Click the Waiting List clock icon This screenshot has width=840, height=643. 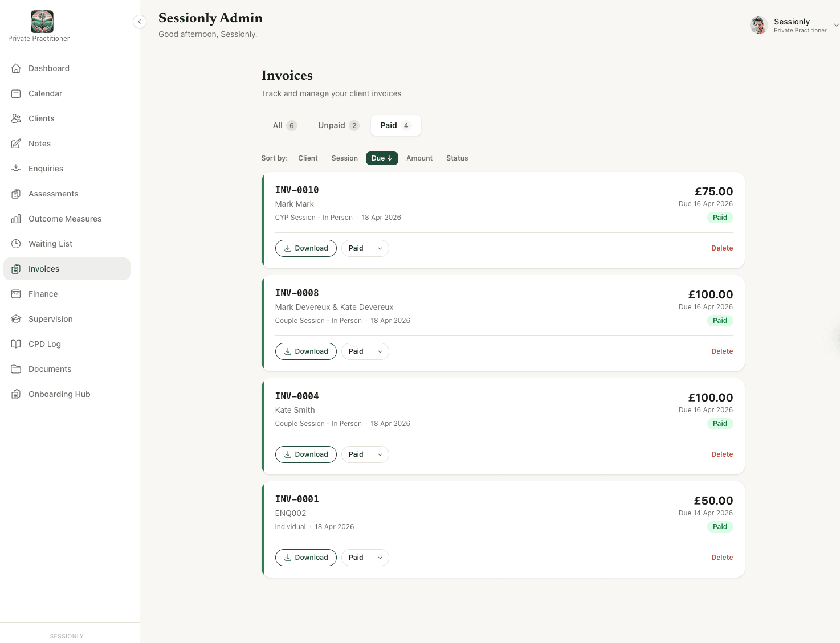click(x=16, y=244)
